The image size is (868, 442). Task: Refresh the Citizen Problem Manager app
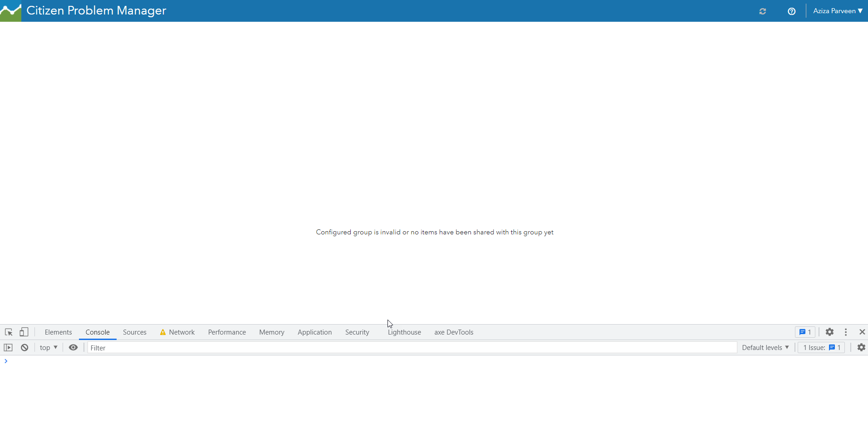point(763,11)
